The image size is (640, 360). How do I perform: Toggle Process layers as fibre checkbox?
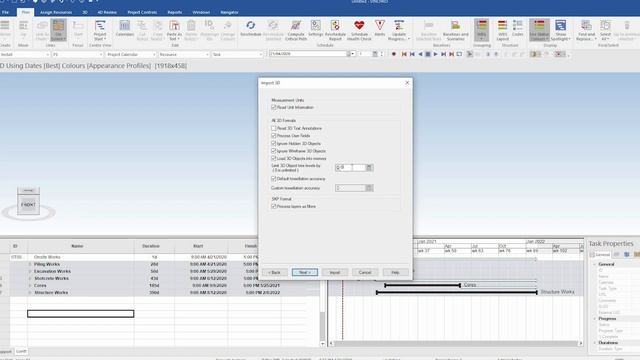pos(274,207)
